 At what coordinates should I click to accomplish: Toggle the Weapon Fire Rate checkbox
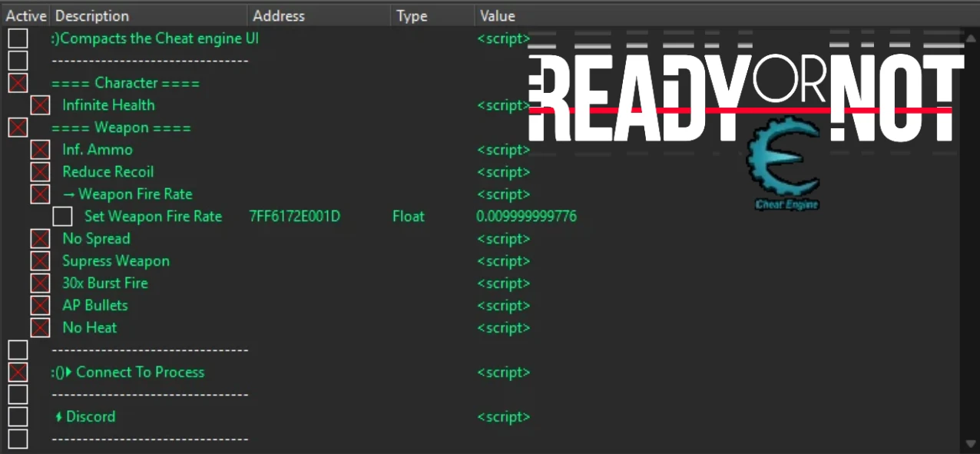(x=40, y=194)
